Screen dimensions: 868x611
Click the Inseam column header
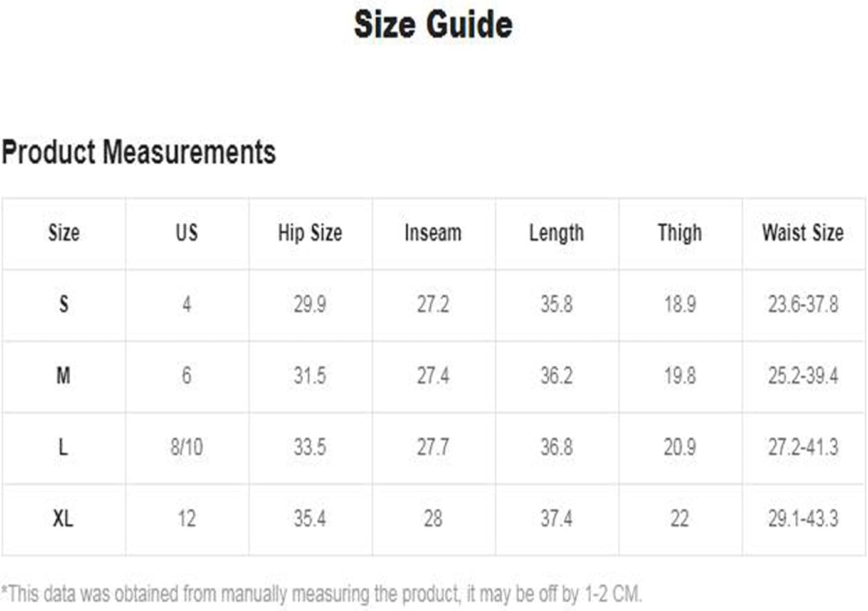pos(433,233)
